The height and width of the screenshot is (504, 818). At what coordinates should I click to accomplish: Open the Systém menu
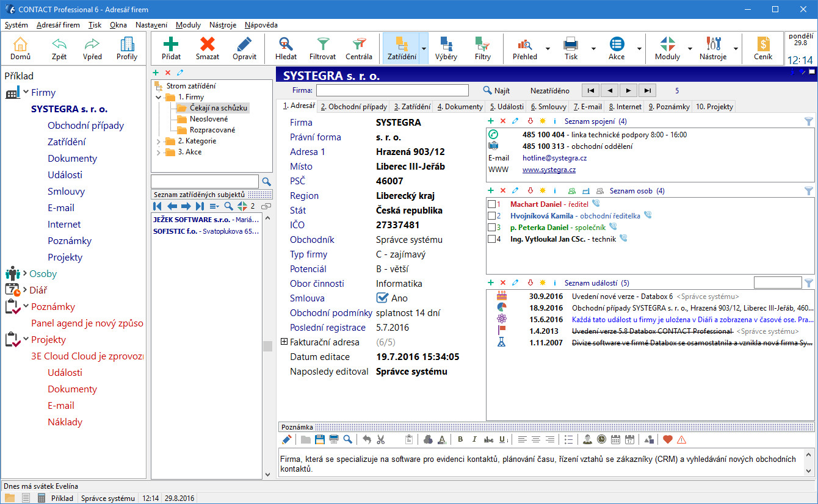click(x=16, y=25)
